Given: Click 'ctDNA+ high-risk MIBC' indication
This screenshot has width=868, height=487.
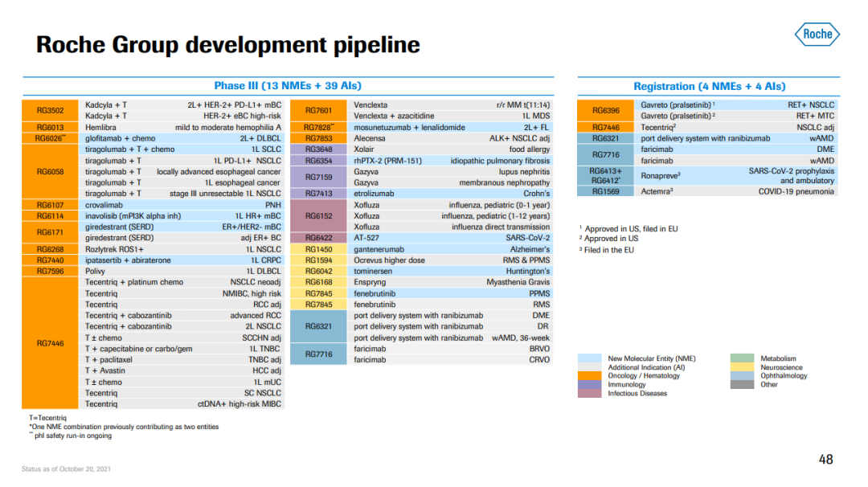Looking at the screenshot, I should [x=240, y=404].
